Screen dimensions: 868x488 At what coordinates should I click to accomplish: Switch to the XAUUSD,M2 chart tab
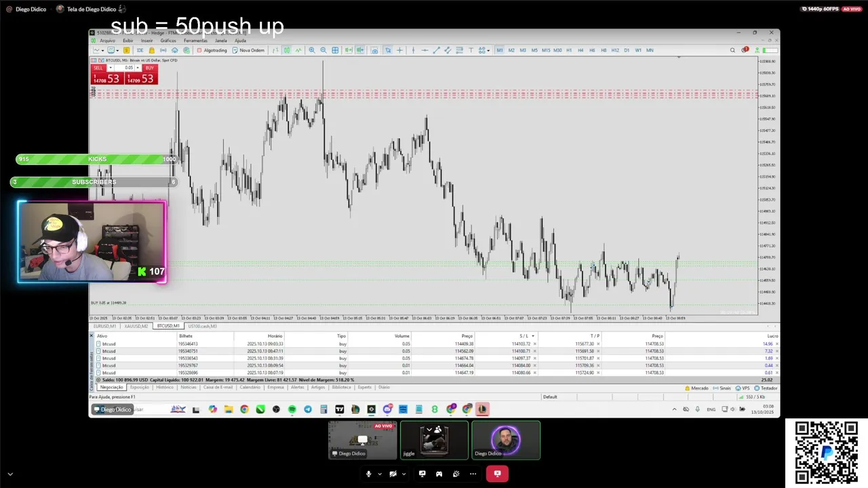point(136,326)
